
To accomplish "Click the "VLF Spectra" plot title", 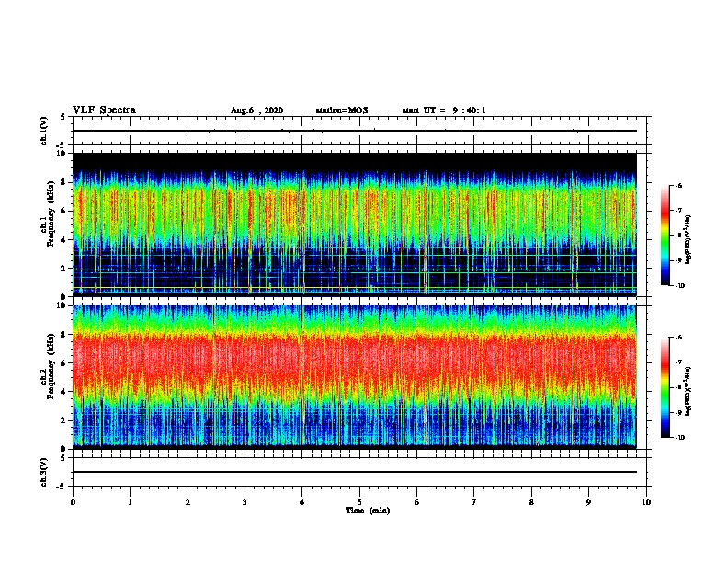I will coord(104,110).
